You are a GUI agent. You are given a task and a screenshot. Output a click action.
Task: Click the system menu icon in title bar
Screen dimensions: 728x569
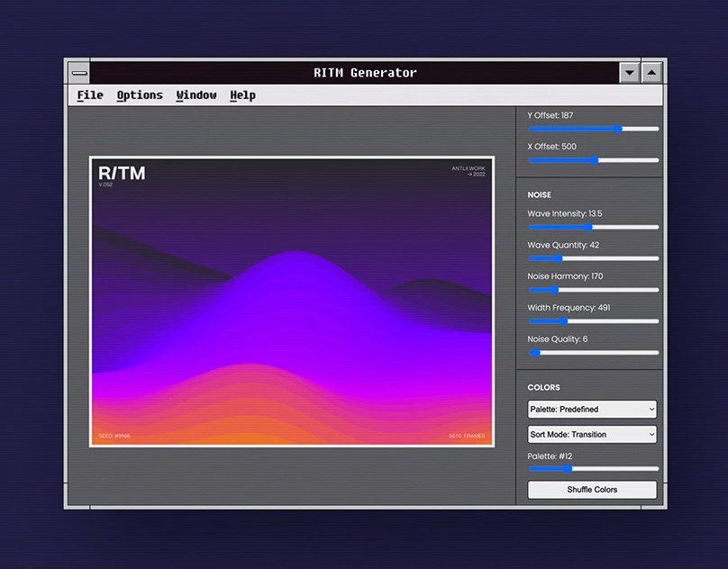(x=79, y=72)
